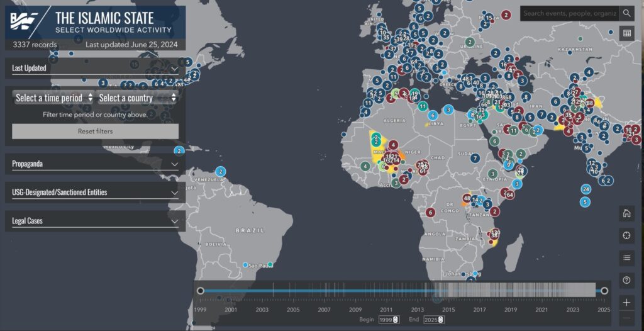Click the timeline end slider handle
The image size is (644, 331).
click(604, 291)
